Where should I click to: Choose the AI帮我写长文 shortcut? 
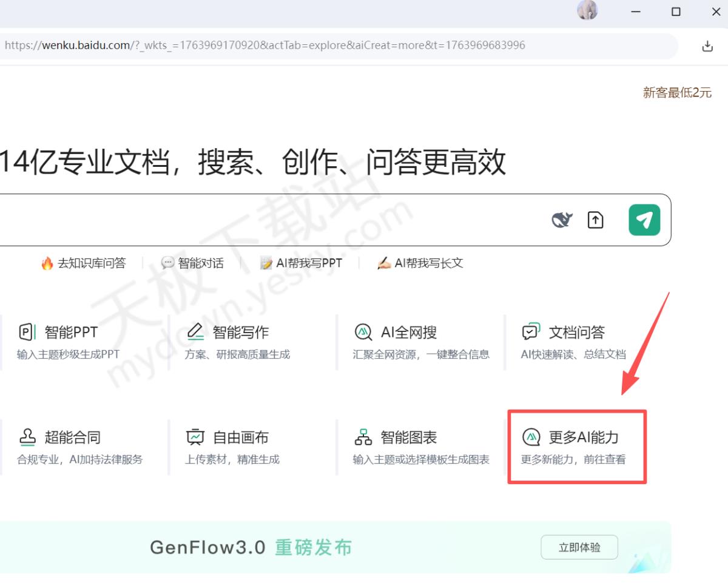[x=420, y=263]
